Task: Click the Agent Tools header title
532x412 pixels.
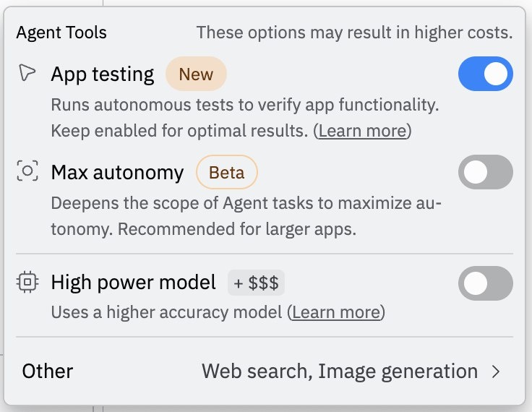Action: click(x=61, y=33)
